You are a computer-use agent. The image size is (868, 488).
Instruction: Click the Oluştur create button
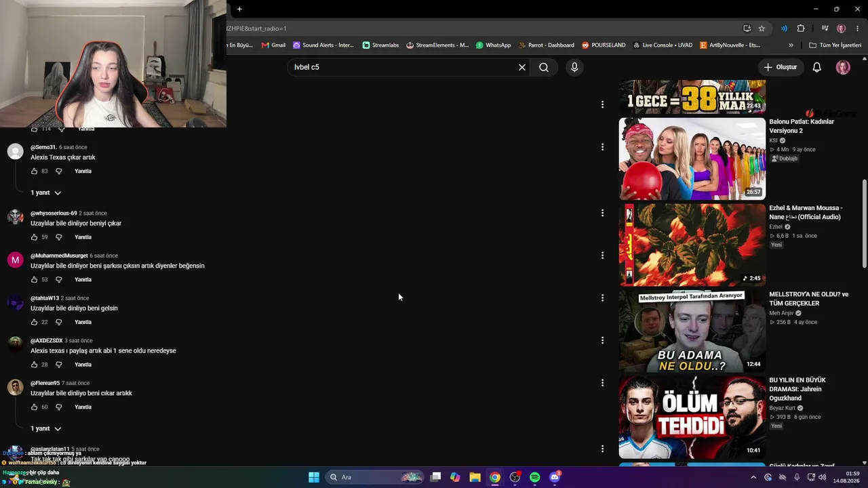click(x=781, y=67)
